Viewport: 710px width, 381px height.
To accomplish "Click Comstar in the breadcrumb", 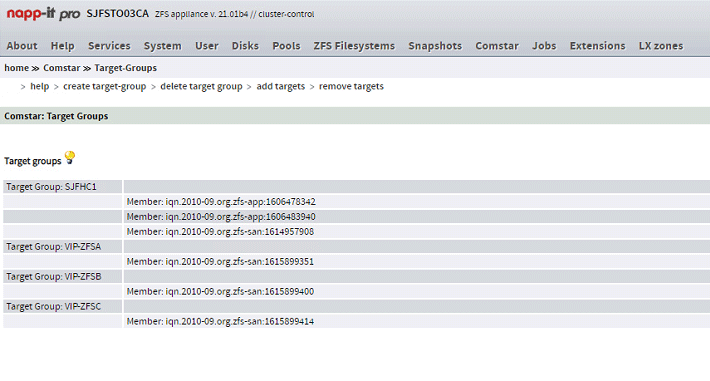I will [x=62, y=68].
